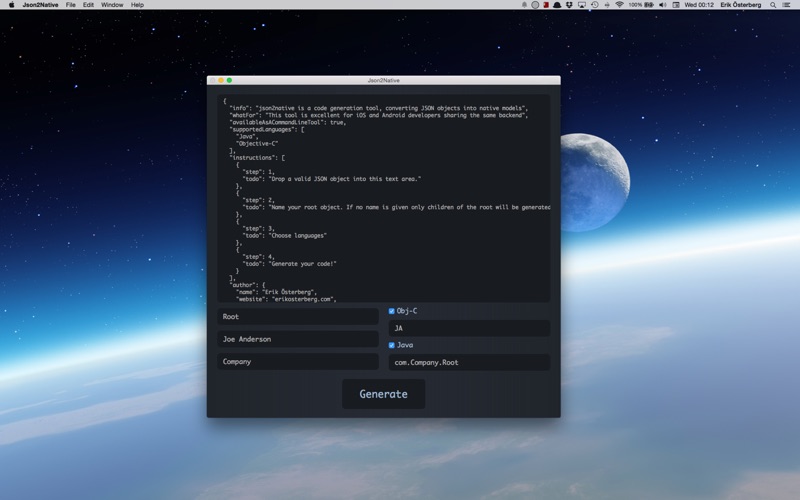Screen dimensions: 800x500
Task: Open the File menu
Action: [70, 5]
